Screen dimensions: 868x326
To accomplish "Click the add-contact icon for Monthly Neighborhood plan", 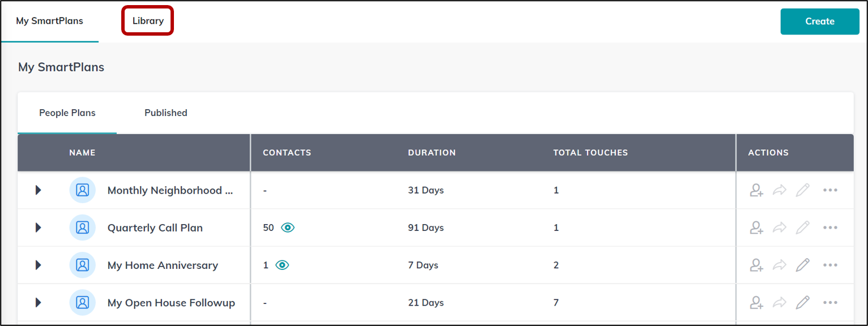I will 756,190.
